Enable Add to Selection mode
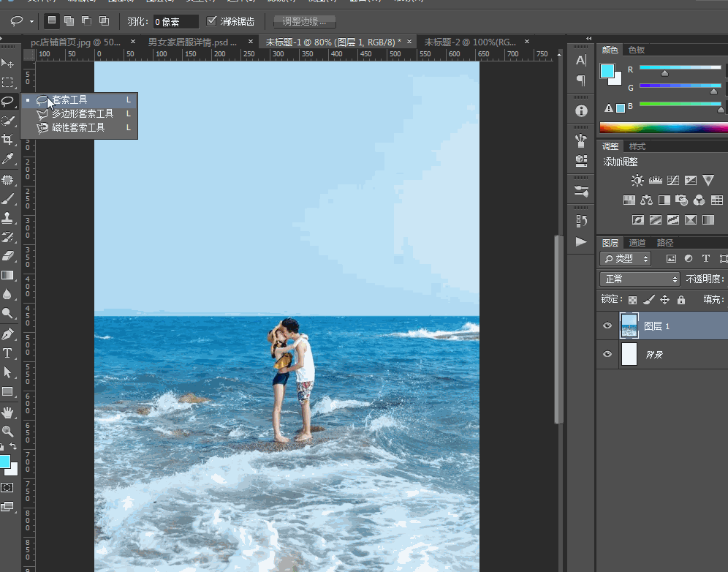This screenshot has height=572, width=728. click(69, 20)
